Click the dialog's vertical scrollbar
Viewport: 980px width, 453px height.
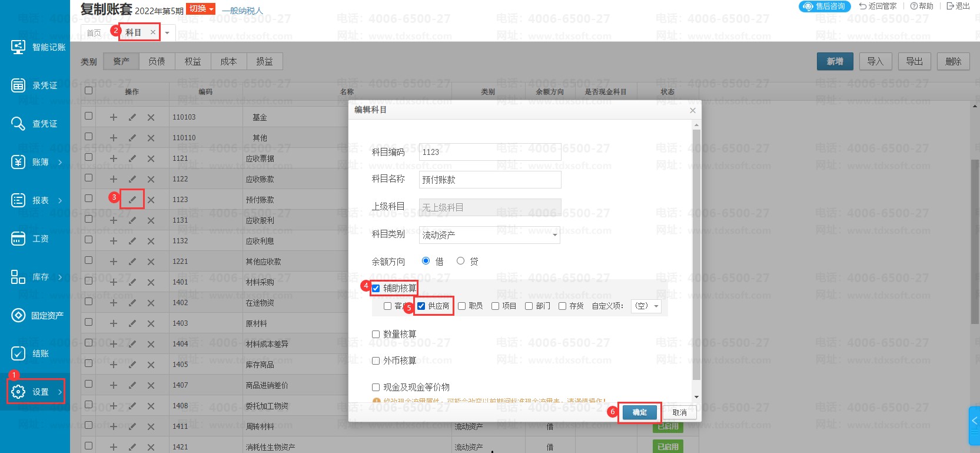click(696, 253)
